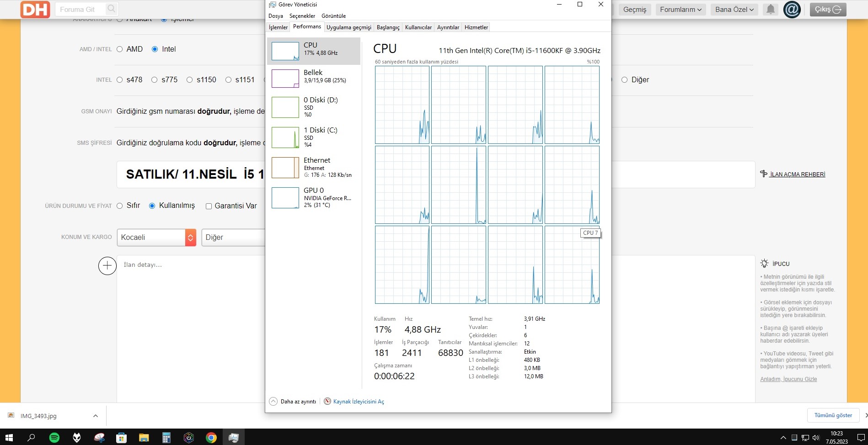Open Calculator from the taskbar
868x445 pixels.
pyautogui.click(x=166, y=438)
